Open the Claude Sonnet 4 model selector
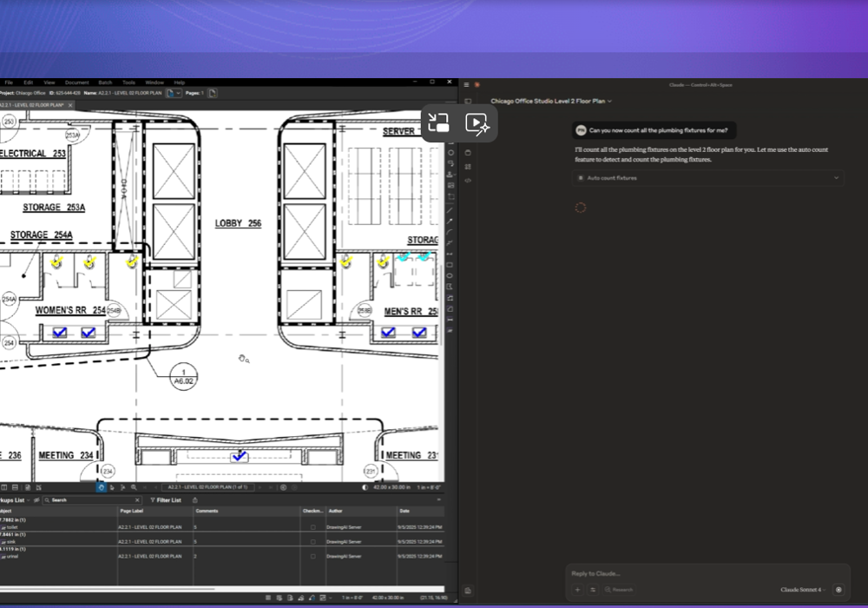 [x=803, y=589]
